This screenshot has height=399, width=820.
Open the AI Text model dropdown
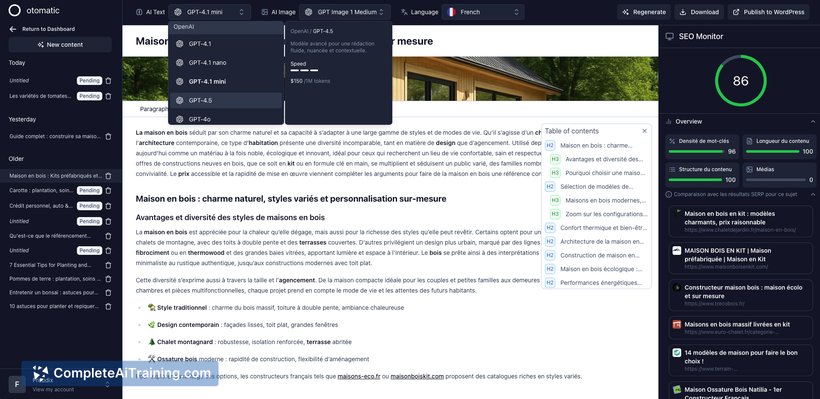tap(210, 12)
